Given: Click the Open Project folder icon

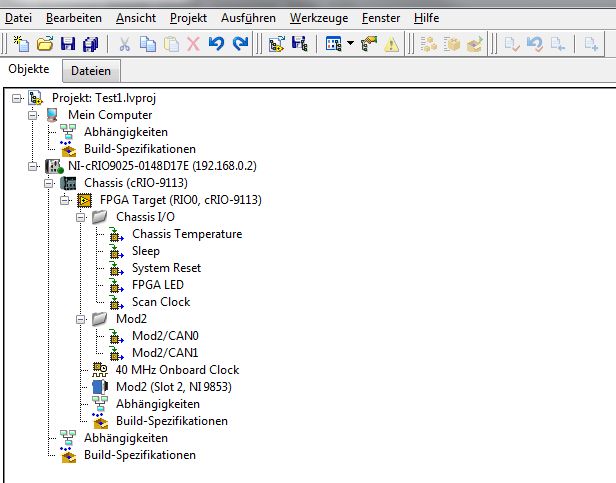Looking at the screenshot, I should (45, 44).
